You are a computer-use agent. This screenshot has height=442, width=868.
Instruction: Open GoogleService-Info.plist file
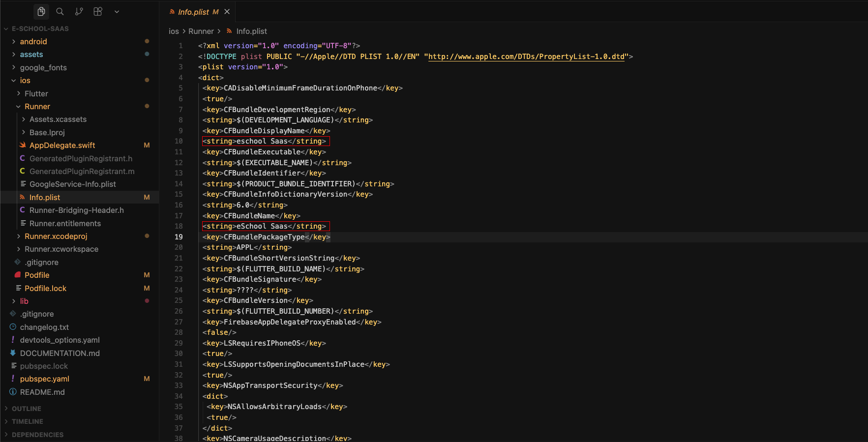(73, 184)
